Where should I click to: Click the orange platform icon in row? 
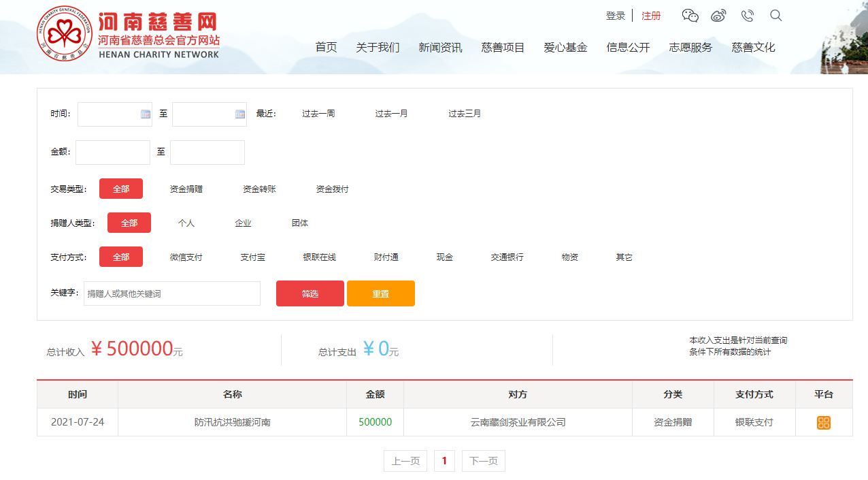[823, 423]
